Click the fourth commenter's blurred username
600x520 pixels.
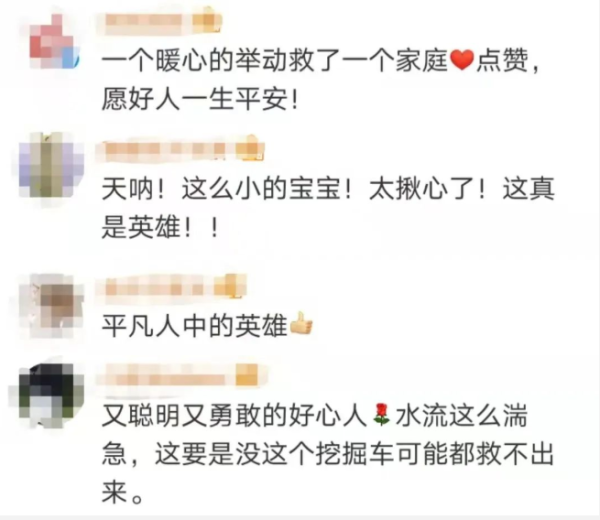(x=167, y=377)
